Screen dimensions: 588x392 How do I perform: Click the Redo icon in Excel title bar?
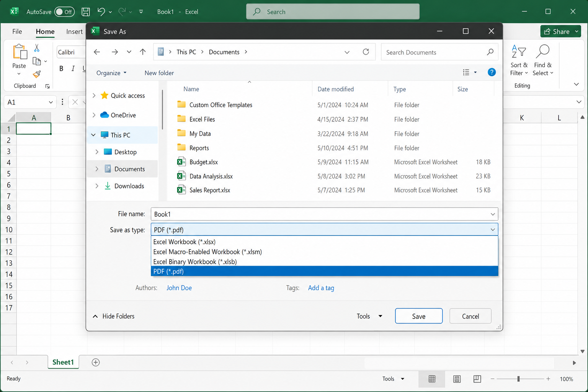point(122,12)
